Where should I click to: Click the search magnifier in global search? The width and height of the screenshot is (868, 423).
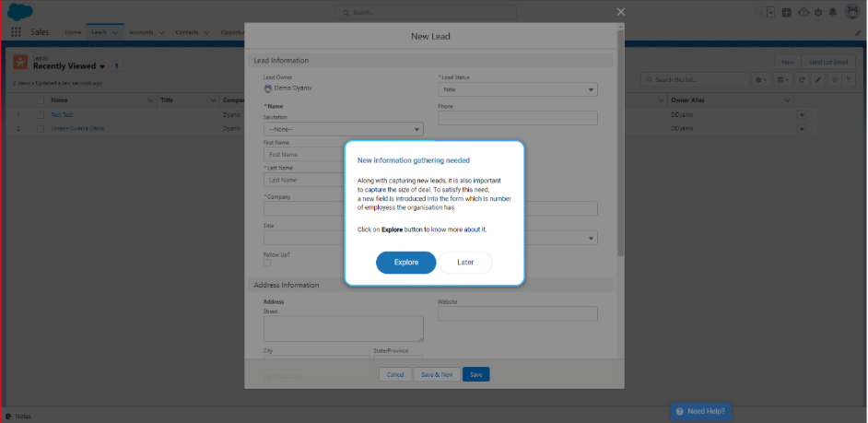tap(346, 12)
